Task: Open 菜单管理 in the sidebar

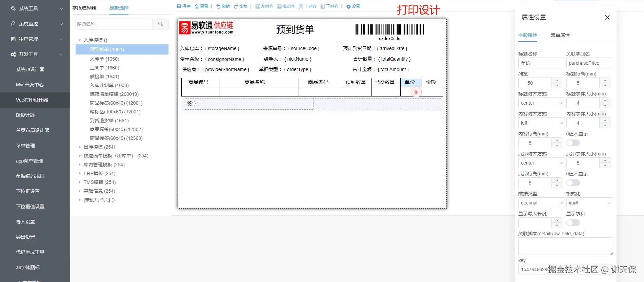Action: (x=35, y=146)
